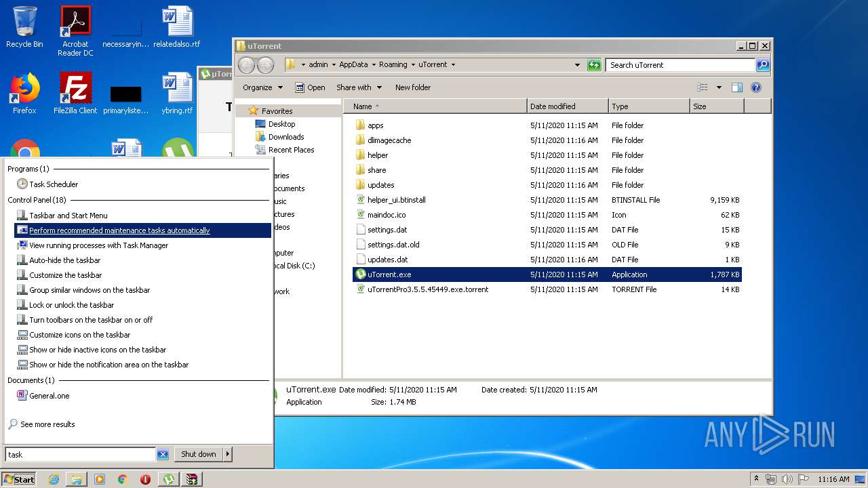Open Windows Explorer from the taskbar

(x=77, y=479)
